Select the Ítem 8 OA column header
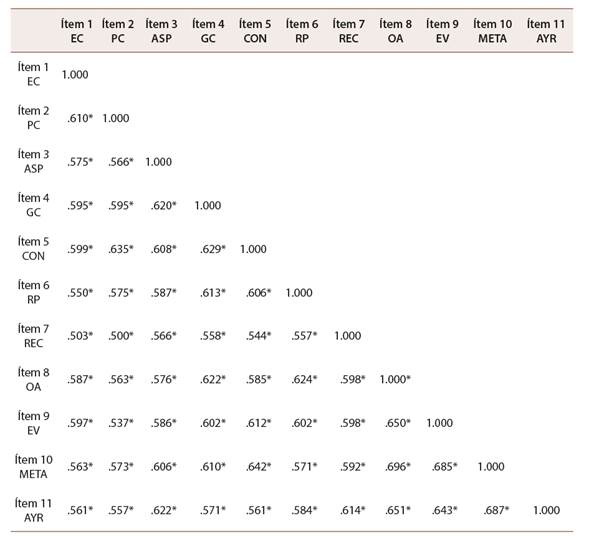 (x=395, y=31)
